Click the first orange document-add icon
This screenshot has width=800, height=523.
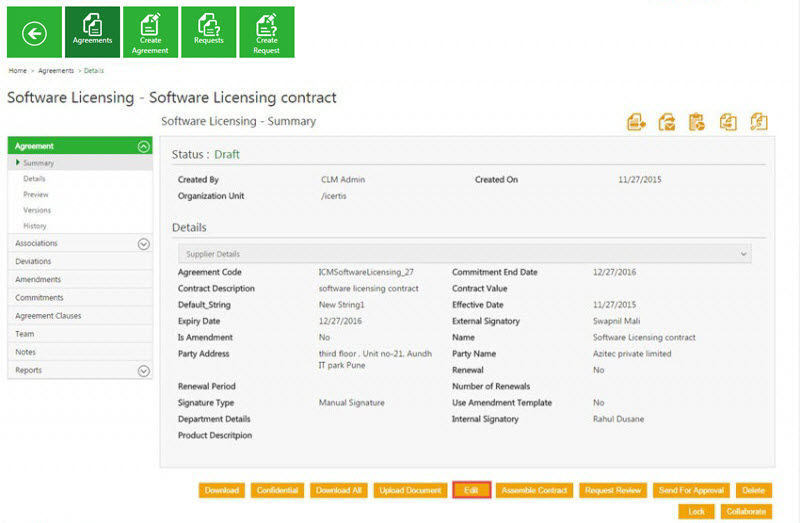[x=636, y=122]
